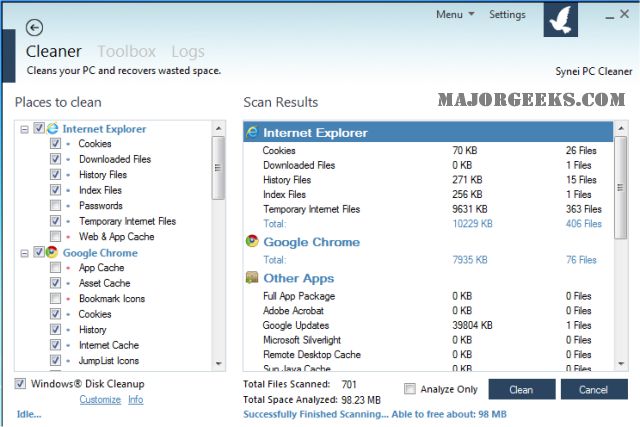This screenshot has height=427, width=640.
Task: Select Remote Desktop Cache result row
Action: click(x=428, y=355)
